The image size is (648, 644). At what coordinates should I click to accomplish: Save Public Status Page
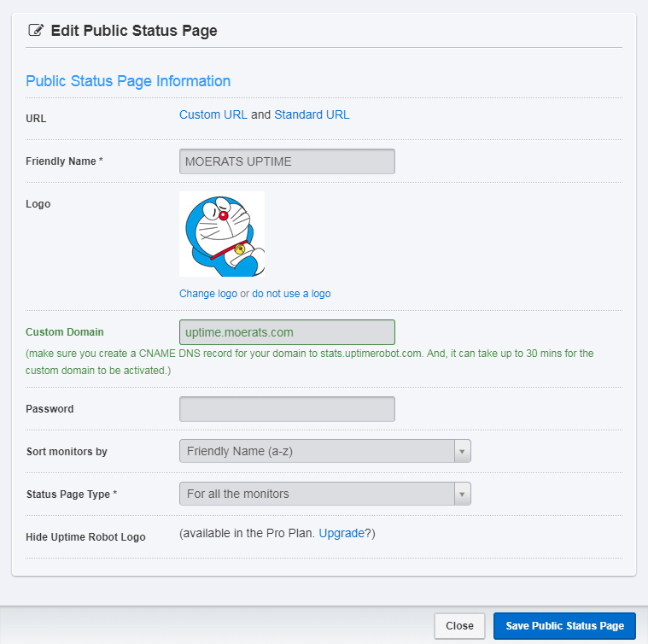click(x=564, y=626)
